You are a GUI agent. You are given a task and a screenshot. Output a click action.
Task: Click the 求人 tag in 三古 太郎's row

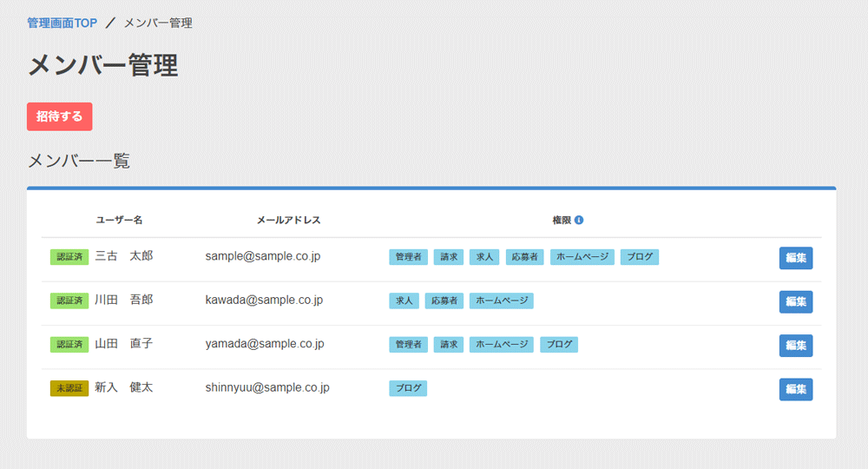(x=484, y=257)
